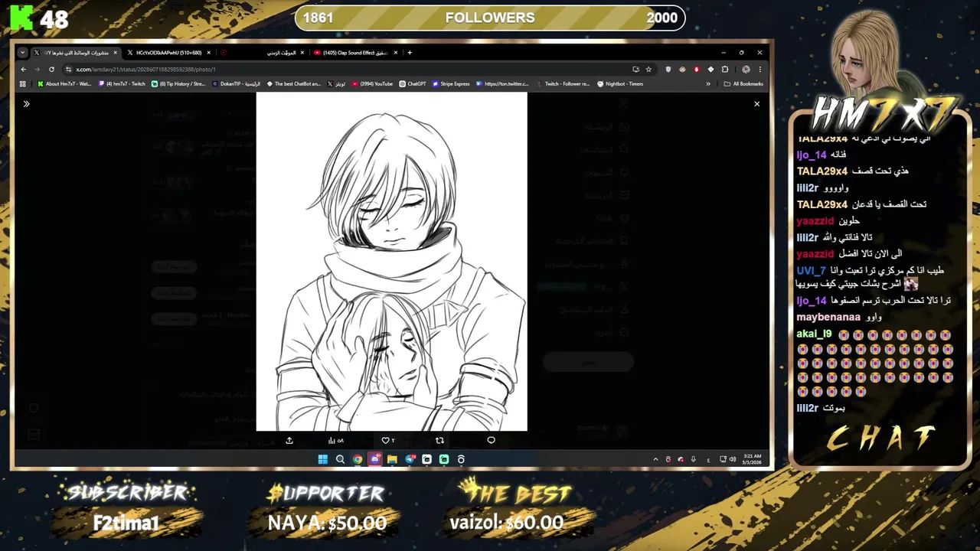The width and height of the screenshot is (980, 551).
Task: Open Telegram from the taskbar
Action: 410,459
